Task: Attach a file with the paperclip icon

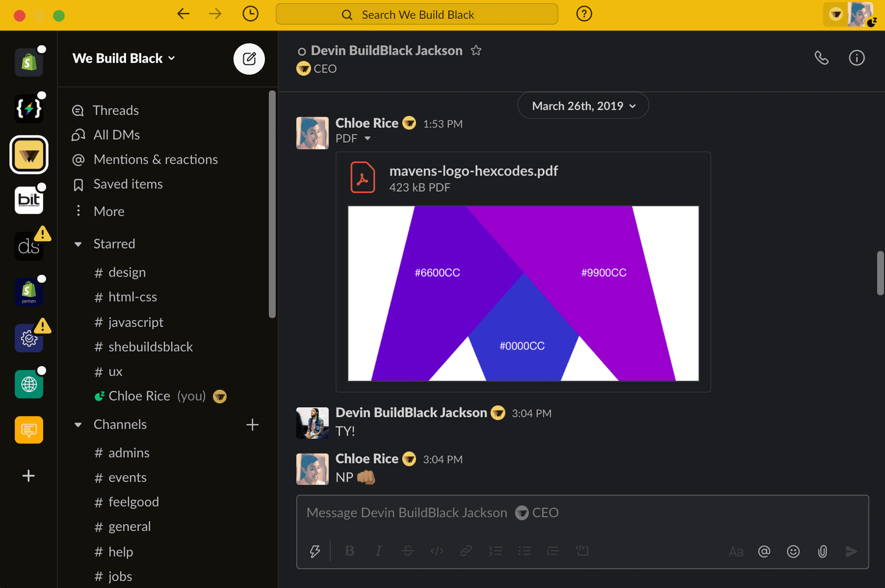Action: 822,551
